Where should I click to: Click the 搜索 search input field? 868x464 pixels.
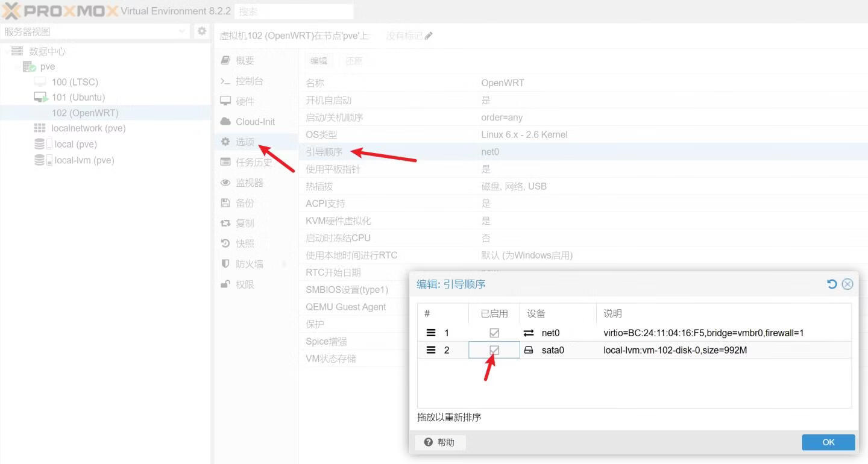pos(293,11)
